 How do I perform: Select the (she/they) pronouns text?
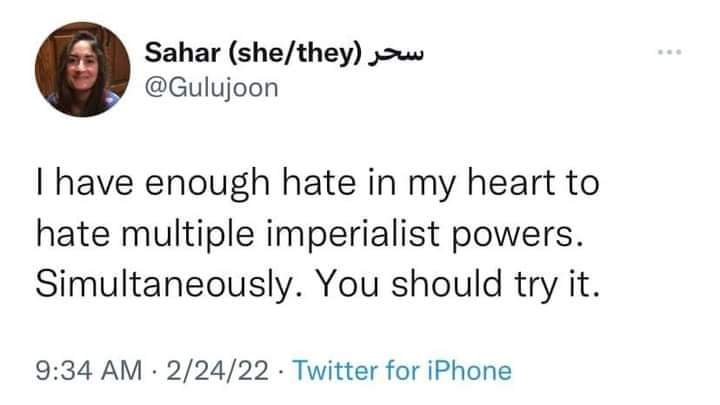[285, 53]
